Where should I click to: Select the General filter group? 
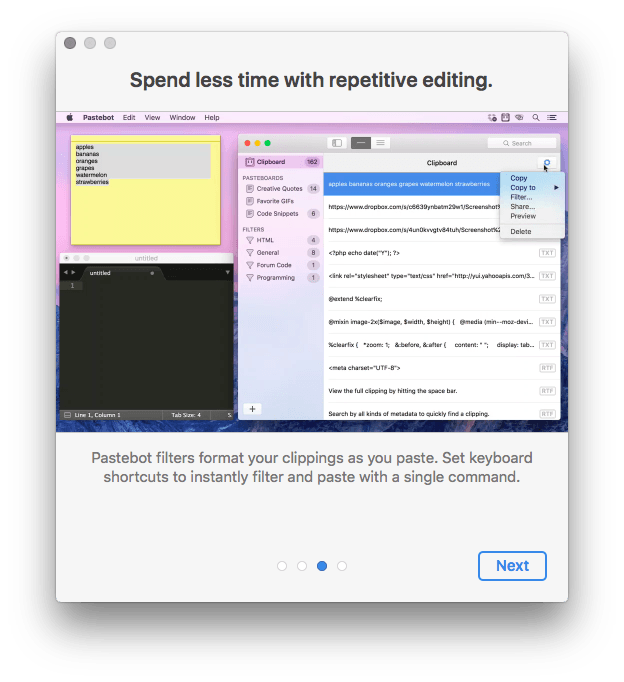coord(280,253)
